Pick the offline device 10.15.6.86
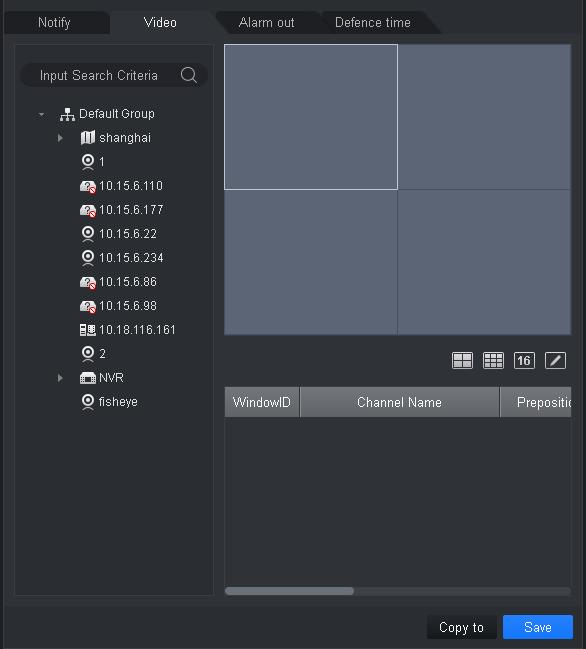Screen dimensions: 586x649 click(118, 282)
